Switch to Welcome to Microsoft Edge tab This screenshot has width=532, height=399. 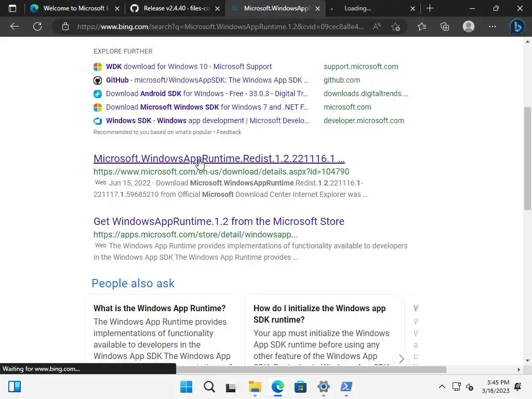75,8
